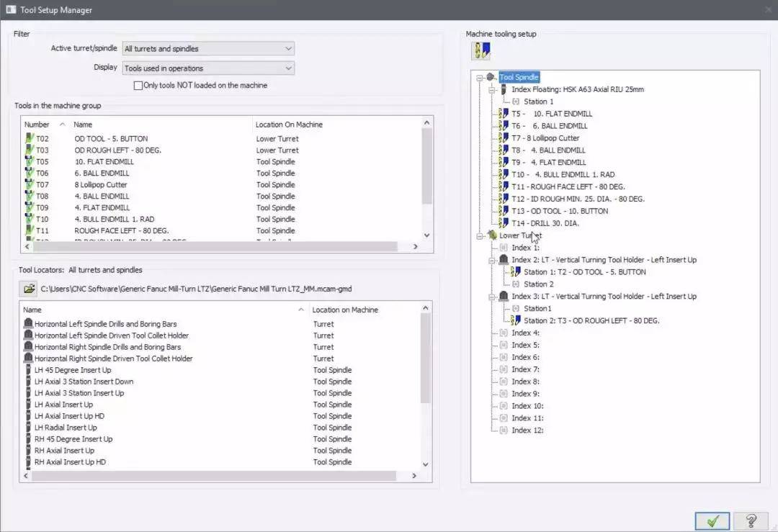Collapse the Tool Spindle tree node
The image size is (778, 532).
(x=479, y=77)
